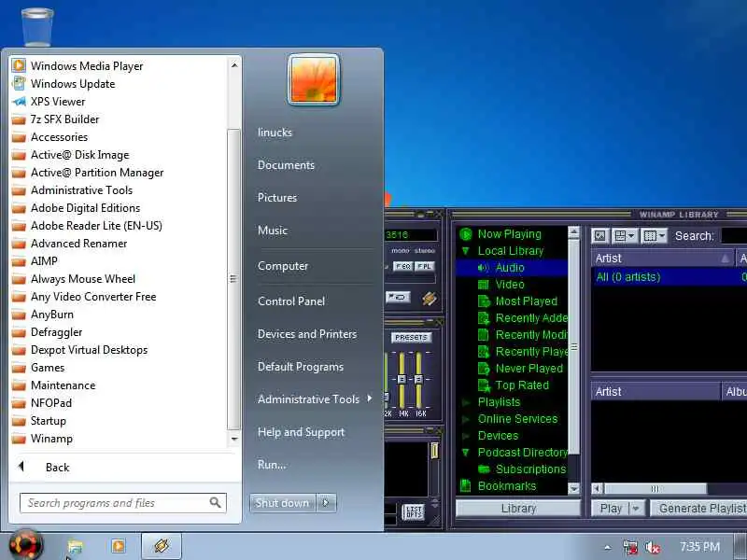Image resolution: width=747 pixels, height=560 pixels.
Task: Open the pane layout view dropdown in Library
Action: coord(625,236)
